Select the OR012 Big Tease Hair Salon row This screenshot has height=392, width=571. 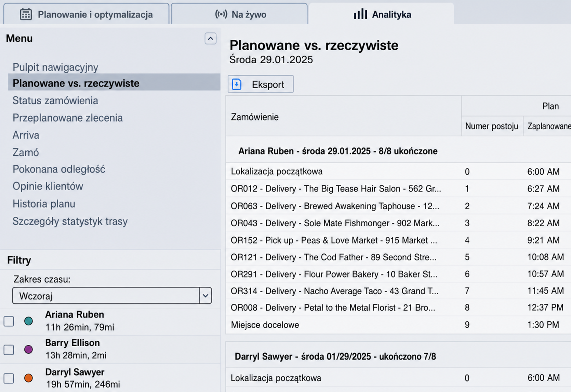coord(398,189)
